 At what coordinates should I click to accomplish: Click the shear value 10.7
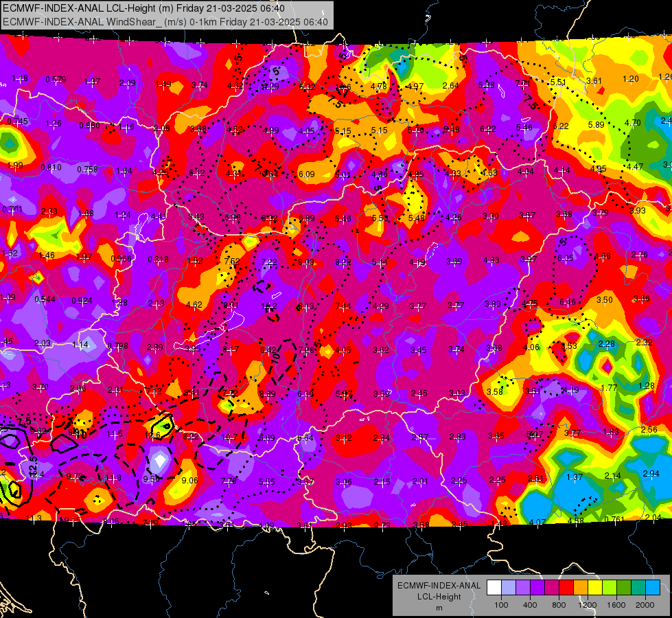click(229, 437)
